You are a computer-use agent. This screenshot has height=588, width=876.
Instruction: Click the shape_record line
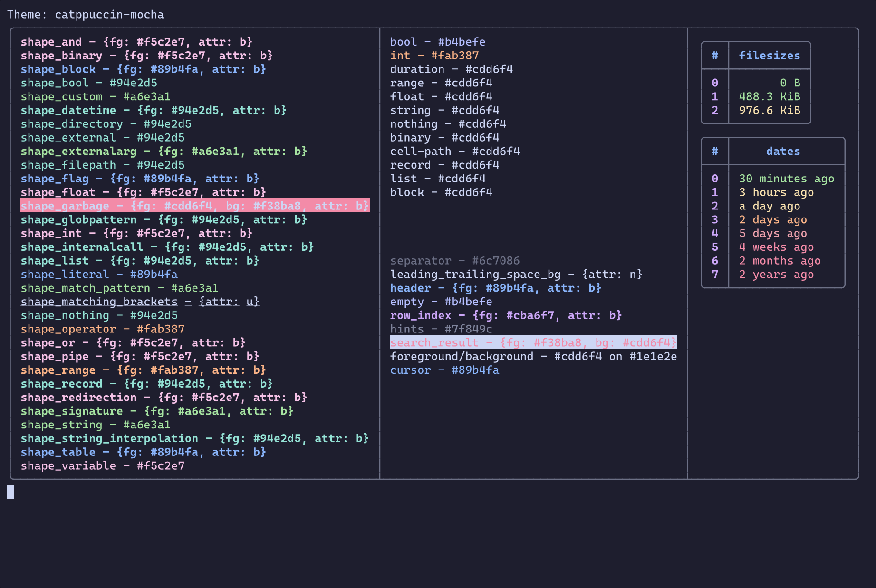tap(147, 384)
